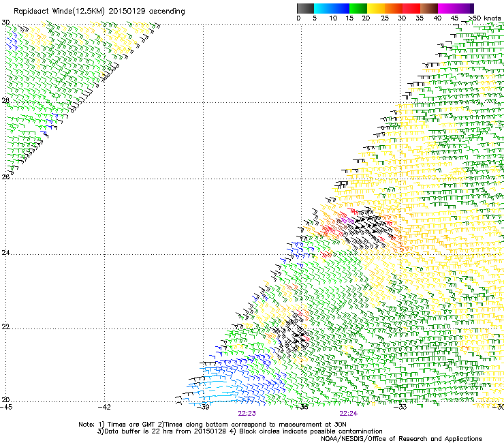Click the longitude label '-42'
Image resolution: width=504 pixels, height=443 pixels.
point(104,407)
